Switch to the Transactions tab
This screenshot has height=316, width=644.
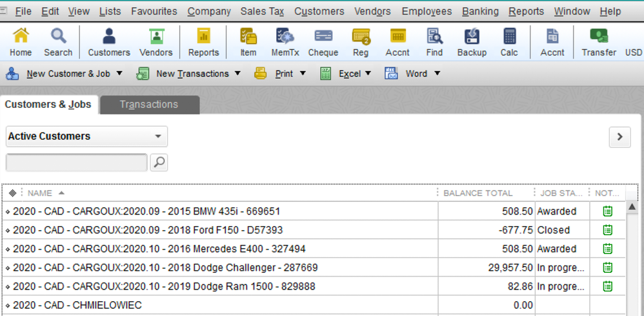pos(150,105)
